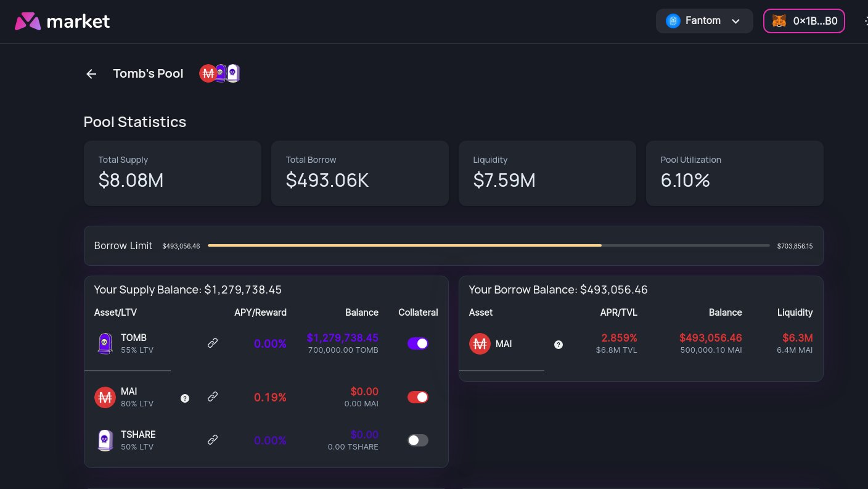Screen dimensions: 868x489
Task: Click the 700,000.00 TOMB amount
Action: point(343,350)
